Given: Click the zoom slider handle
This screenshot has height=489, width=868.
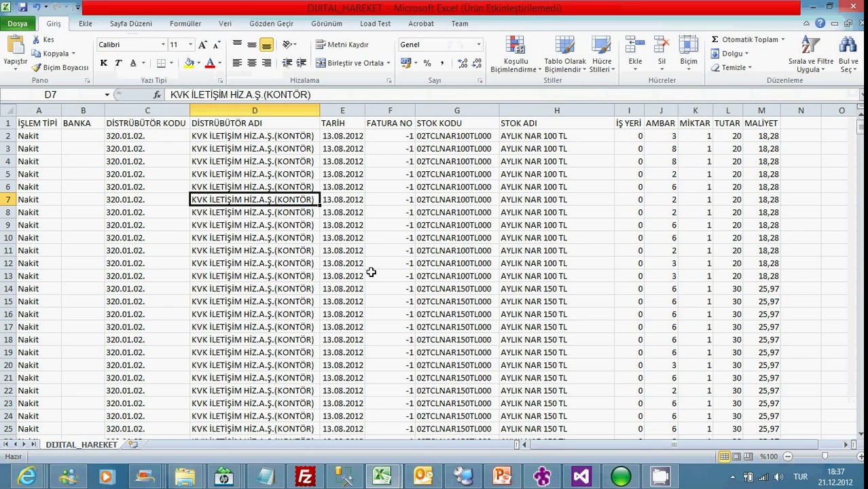Looking at the screenshot, I should tap(825, 456).
